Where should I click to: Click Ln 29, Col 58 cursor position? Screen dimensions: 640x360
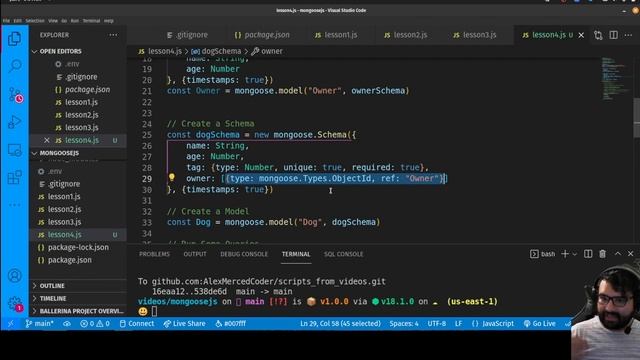pyautogui.click(x=340, y=323)
